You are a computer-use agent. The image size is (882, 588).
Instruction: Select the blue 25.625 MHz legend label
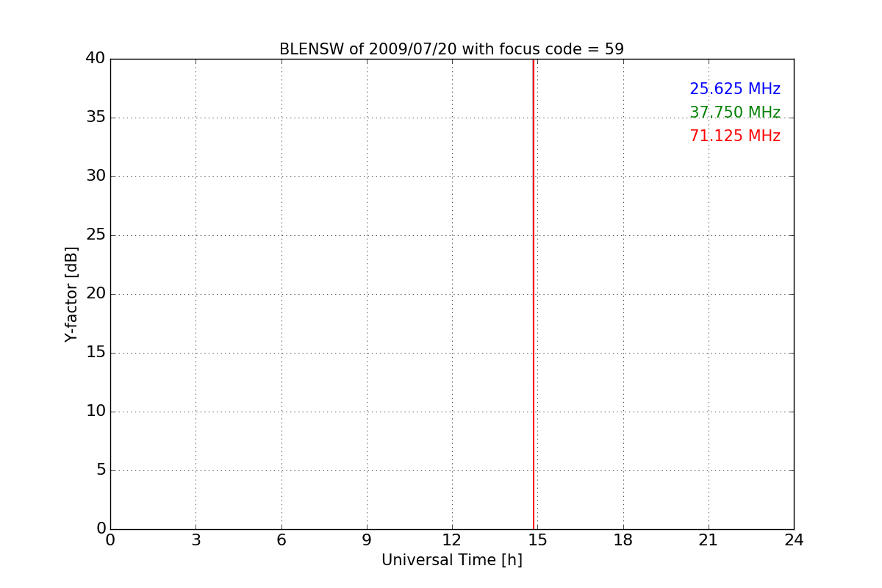(x=735, y=89)
